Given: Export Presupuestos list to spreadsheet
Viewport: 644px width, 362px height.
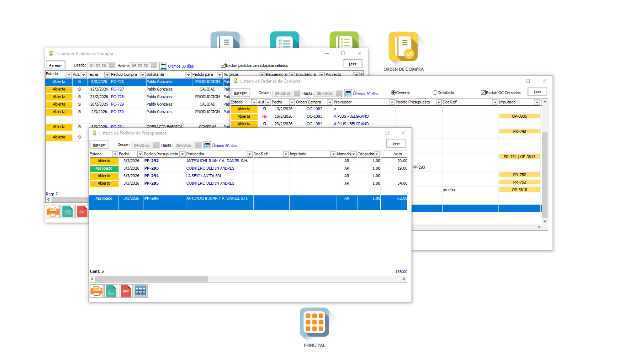Looking at the screenshot, I should 111,291.
